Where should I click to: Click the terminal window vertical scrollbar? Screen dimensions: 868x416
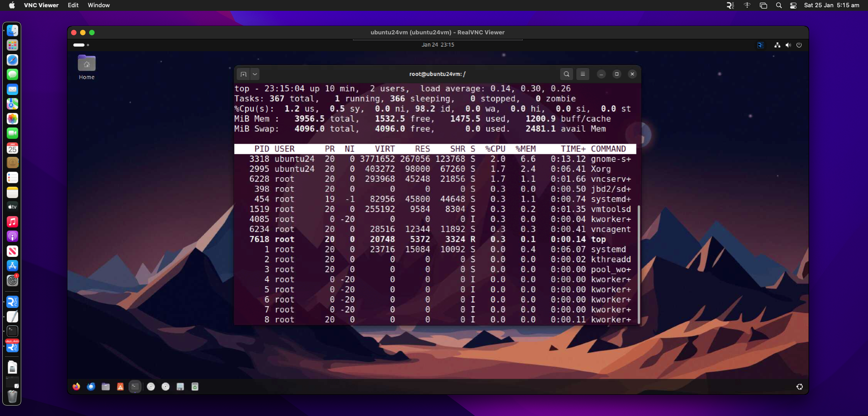(639, 264)
